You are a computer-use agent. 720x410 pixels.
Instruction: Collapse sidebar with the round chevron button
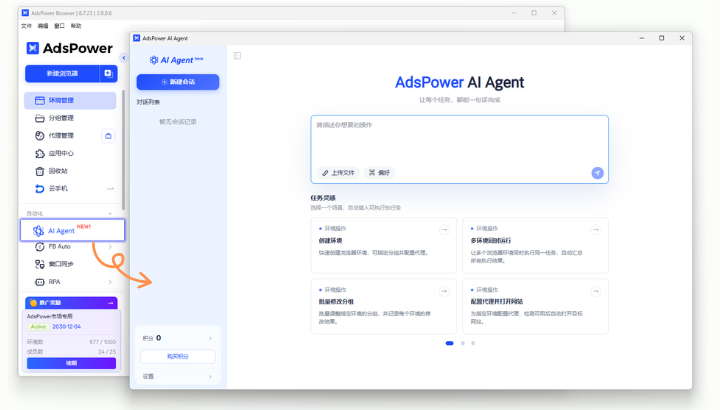pos(124,58)
